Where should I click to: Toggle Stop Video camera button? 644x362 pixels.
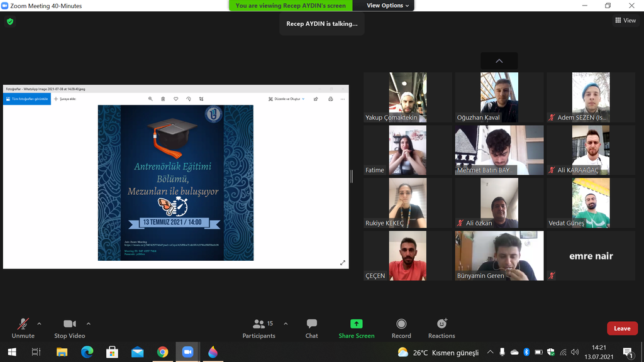pos(69,328)
